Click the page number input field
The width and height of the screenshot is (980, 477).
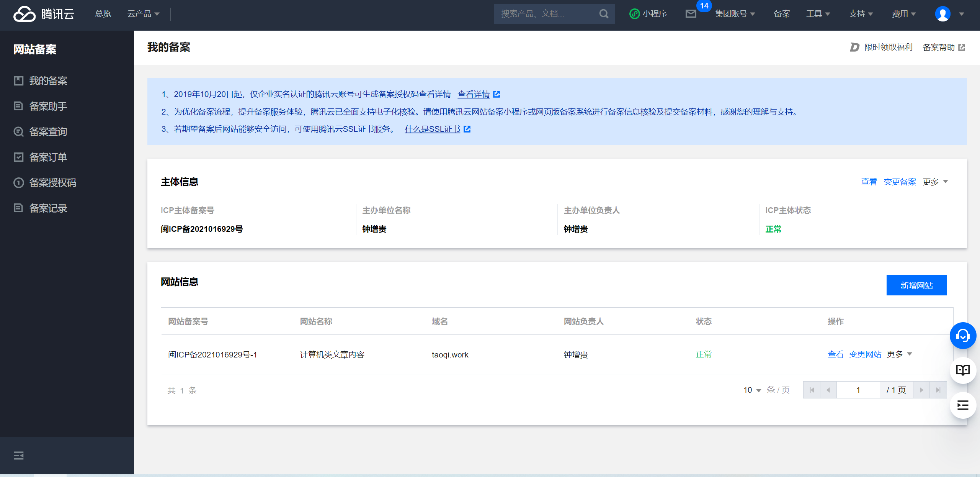coord(858,390)
